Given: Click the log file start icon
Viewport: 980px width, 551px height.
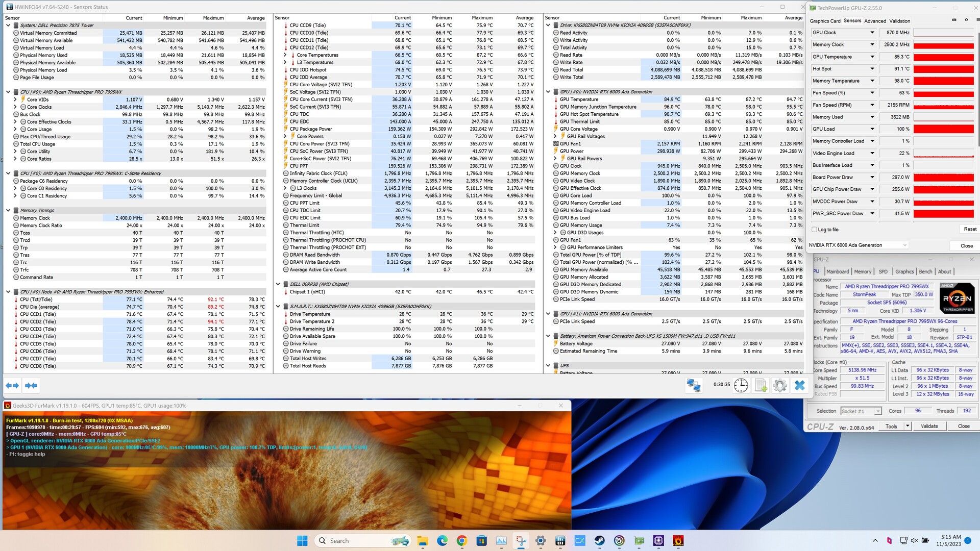Looking at the screenshot, I should pos(761,386).
